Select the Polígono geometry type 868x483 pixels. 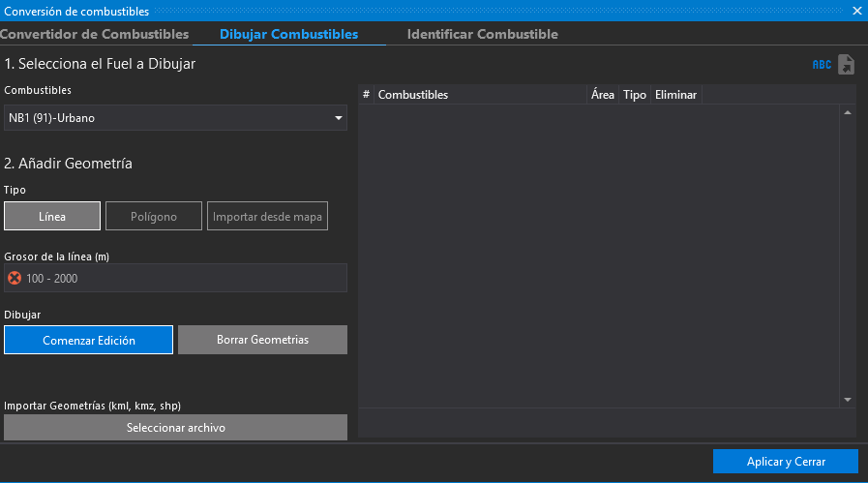[x=154, y=217]
